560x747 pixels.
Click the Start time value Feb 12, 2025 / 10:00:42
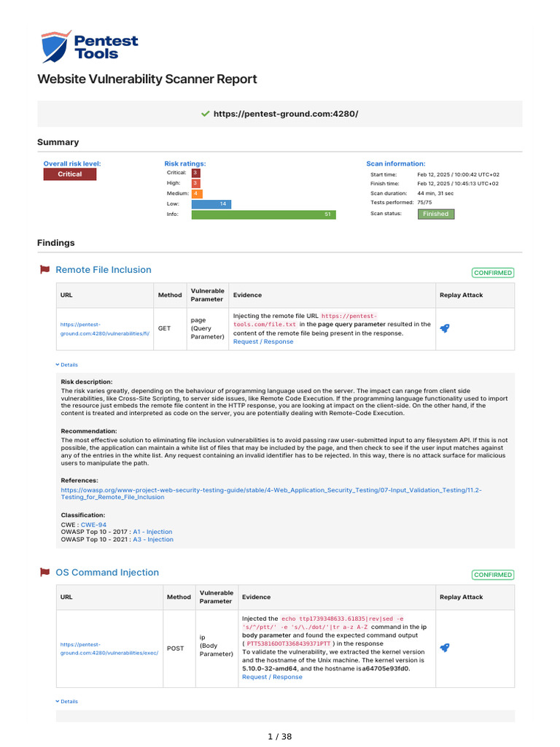pyautogui.click(x=458, y=174)
